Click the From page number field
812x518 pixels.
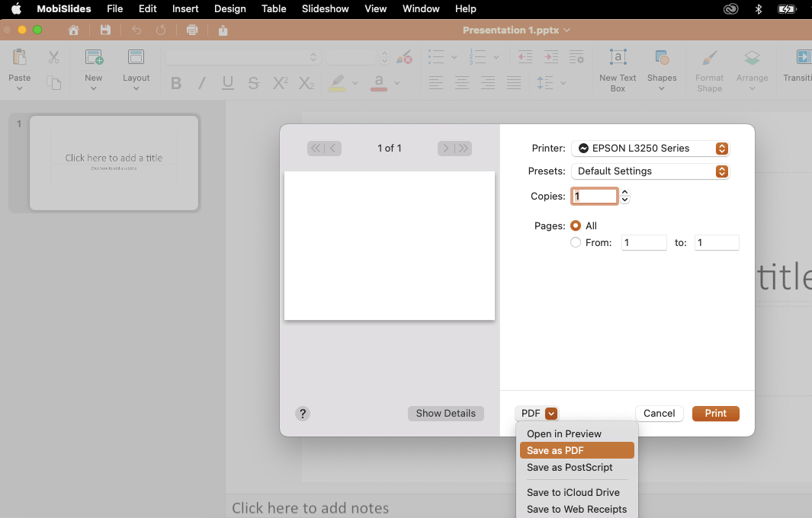click(x=644, y=243)
